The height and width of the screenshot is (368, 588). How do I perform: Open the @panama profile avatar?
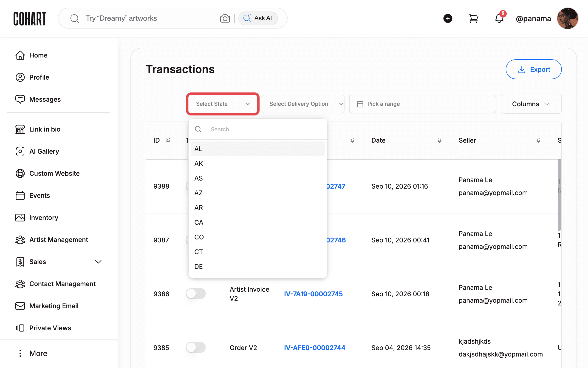568,18
